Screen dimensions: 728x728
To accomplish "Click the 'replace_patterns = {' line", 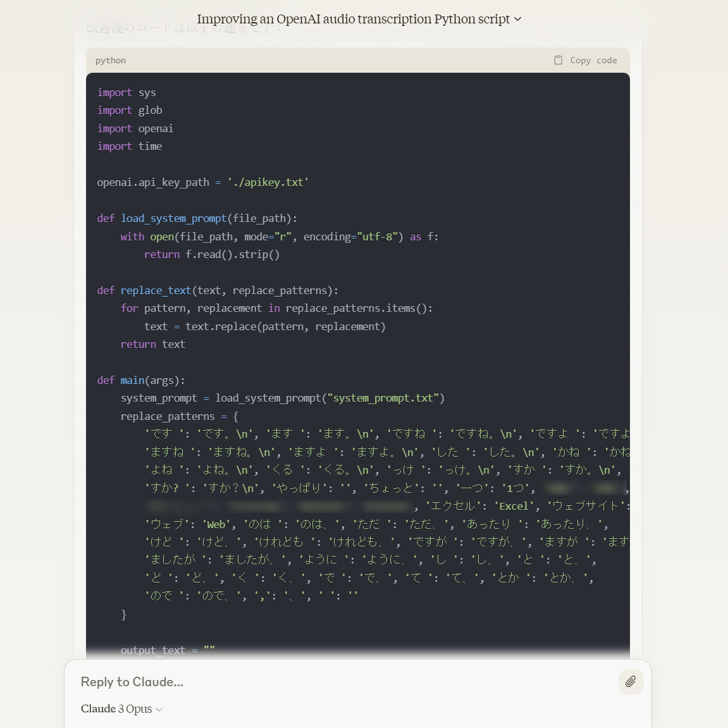I will 179,416.
